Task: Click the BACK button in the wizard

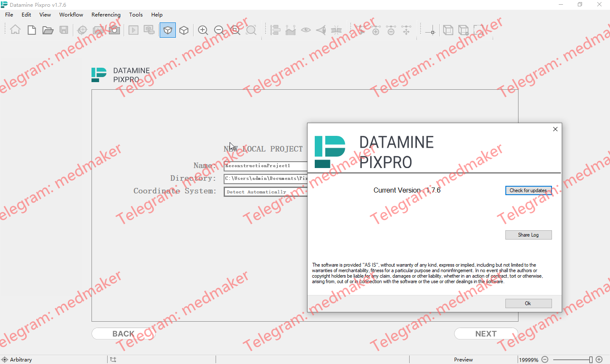Action: [x=124, y=334]
